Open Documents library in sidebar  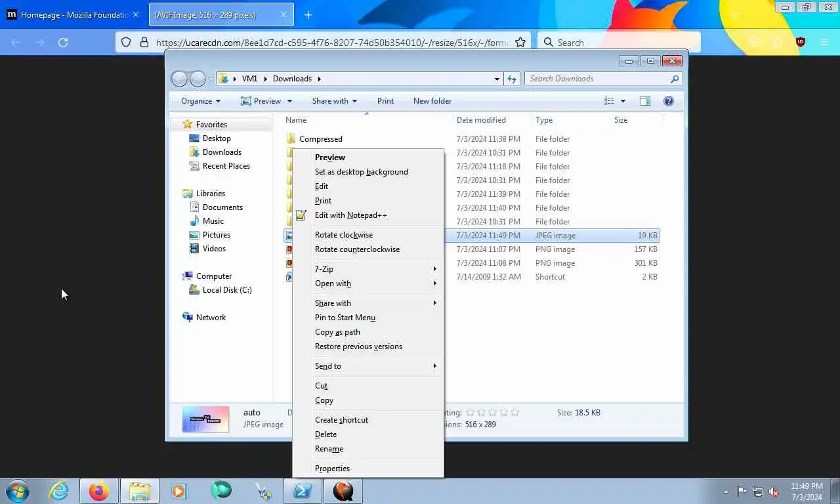[222, 207]
